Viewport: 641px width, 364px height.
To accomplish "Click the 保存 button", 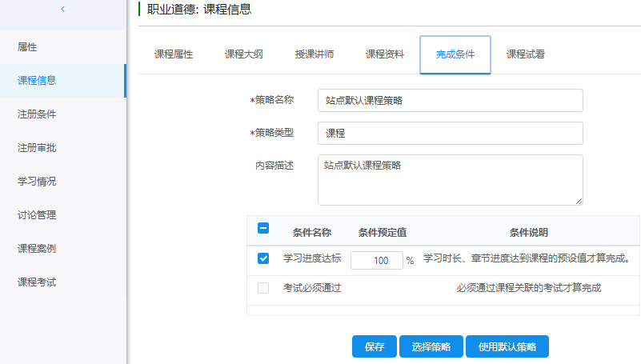I will point(375,347).
